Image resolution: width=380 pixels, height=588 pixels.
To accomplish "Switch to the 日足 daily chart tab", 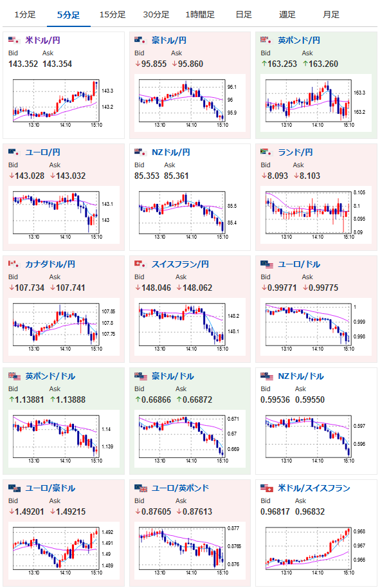I will tap(244, 15).
